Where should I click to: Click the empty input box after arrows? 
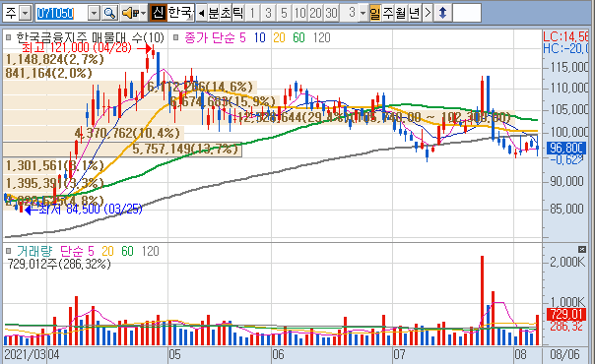tap(467, 13)
